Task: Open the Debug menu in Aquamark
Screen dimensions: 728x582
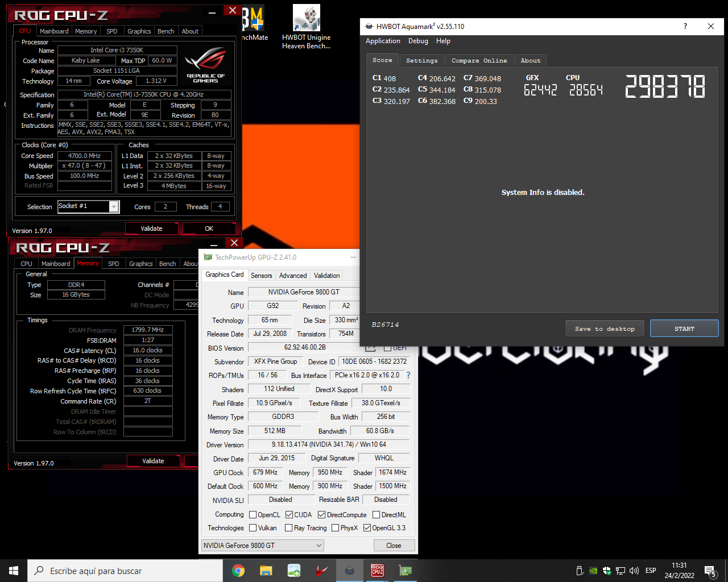Action: (418, 41)
